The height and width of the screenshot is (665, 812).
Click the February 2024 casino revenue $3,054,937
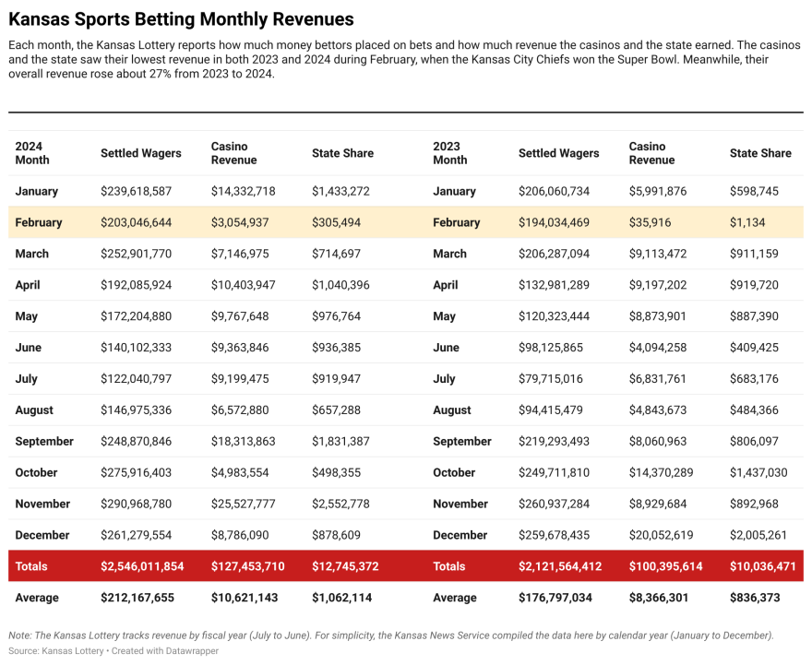pyautogui.click(x=244, y=222)
